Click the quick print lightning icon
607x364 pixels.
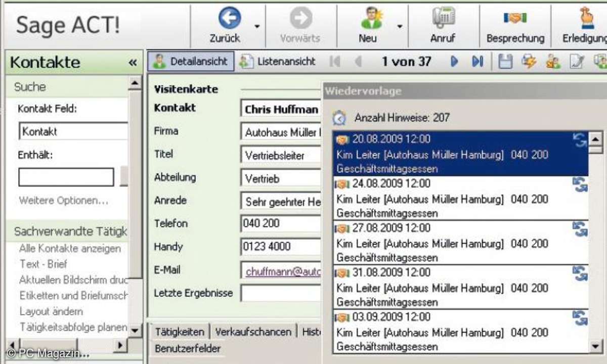click(x=529, y=62)
